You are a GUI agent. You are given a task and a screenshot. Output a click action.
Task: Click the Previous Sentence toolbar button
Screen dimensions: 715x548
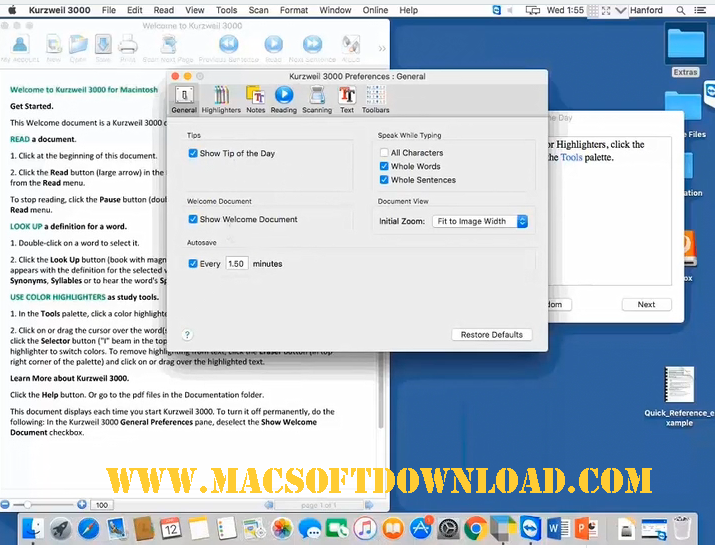[x=228, y=48]
